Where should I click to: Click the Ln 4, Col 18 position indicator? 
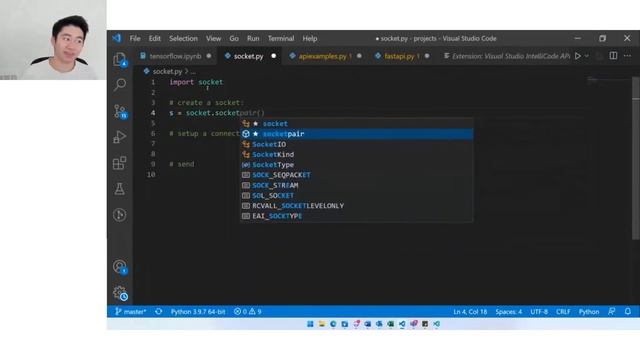pyautogui.click(x=470, y=311)
